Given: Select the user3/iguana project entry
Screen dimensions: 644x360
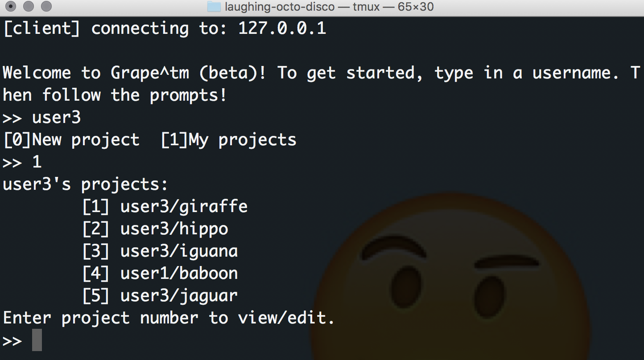Looking at the screenshot, I should click(x=160, y=251).
